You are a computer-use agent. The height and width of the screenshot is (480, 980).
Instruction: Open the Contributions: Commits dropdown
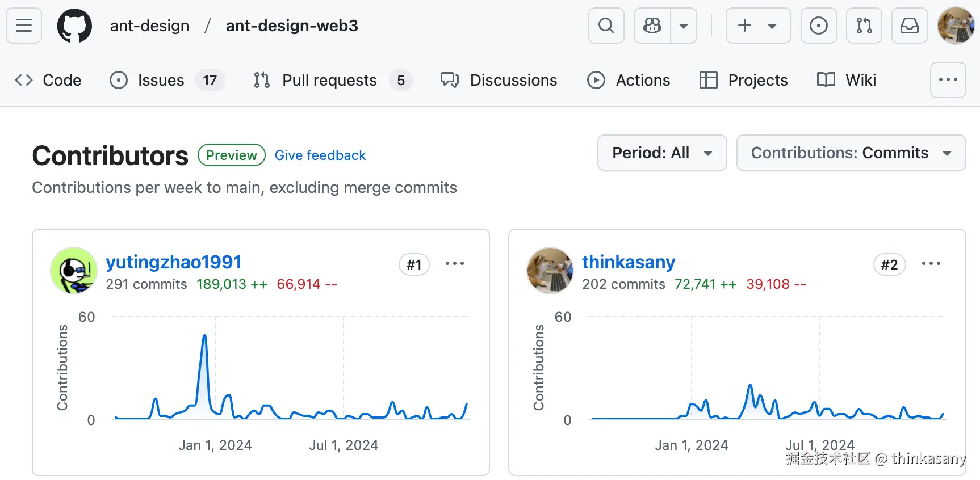click(851, 153)
